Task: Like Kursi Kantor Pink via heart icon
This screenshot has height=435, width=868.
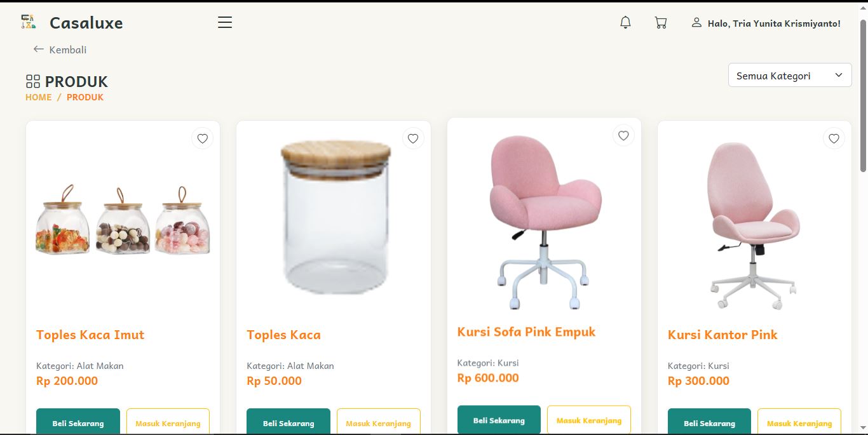Action: coord(834,138)
